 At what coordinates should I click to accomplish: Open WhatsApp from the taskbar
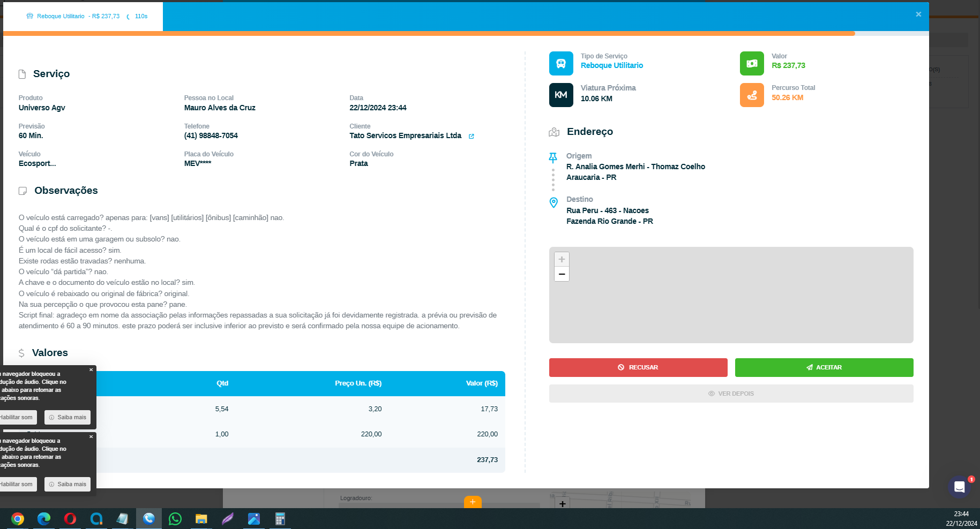(175, 518)
